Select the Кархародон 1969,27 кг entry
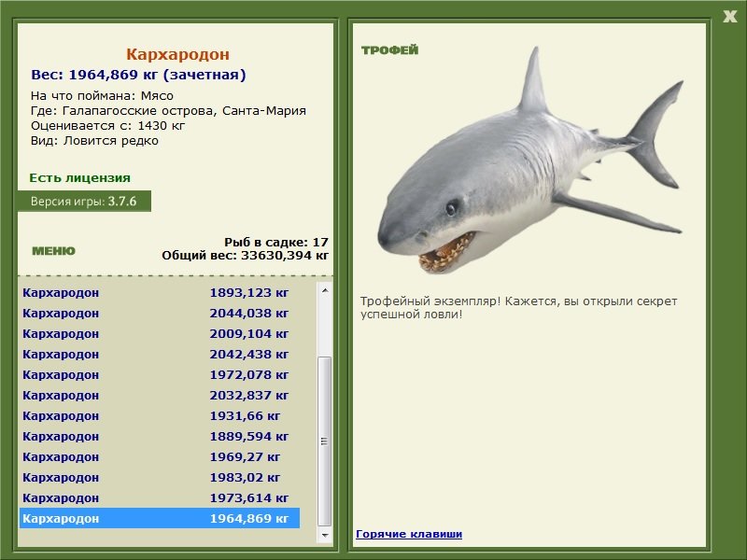 [159, 456]
